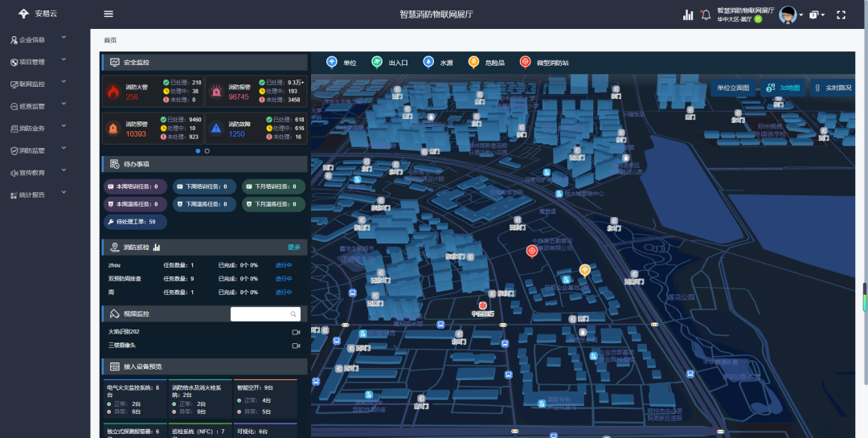This screenshot has height=438, width=868.
Task: Click the user avatar picture
Action: (x=788, y=15)
